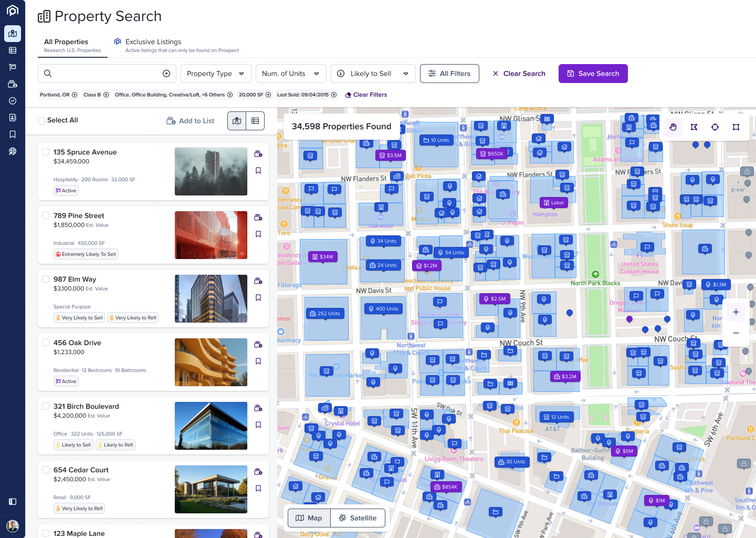Open the saved lists sidebar icon
Screen dimensions: 756x538
(13, 84)
